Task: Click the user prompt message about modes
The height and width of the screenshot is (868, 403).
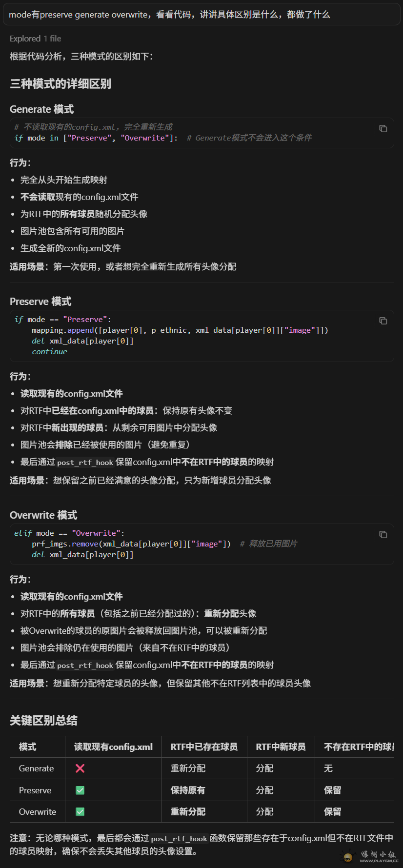Action: (x=169, y=15)
